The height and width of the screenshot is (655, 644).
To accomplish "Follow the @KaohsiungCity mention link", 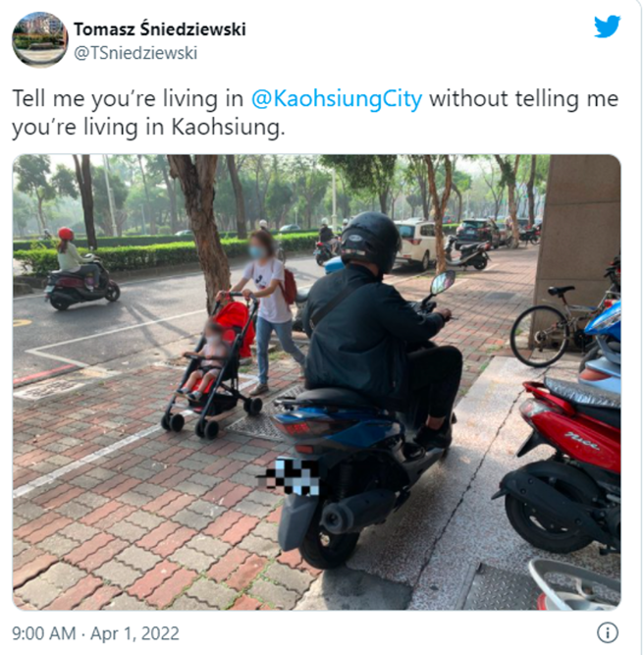I will [x=337, y=99].
